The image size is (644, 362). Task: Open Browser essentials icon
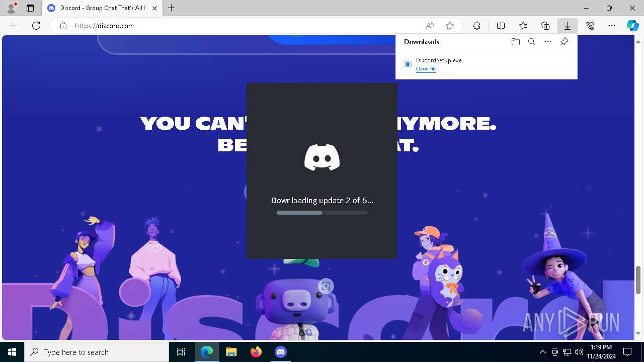(x=590, y=26)
